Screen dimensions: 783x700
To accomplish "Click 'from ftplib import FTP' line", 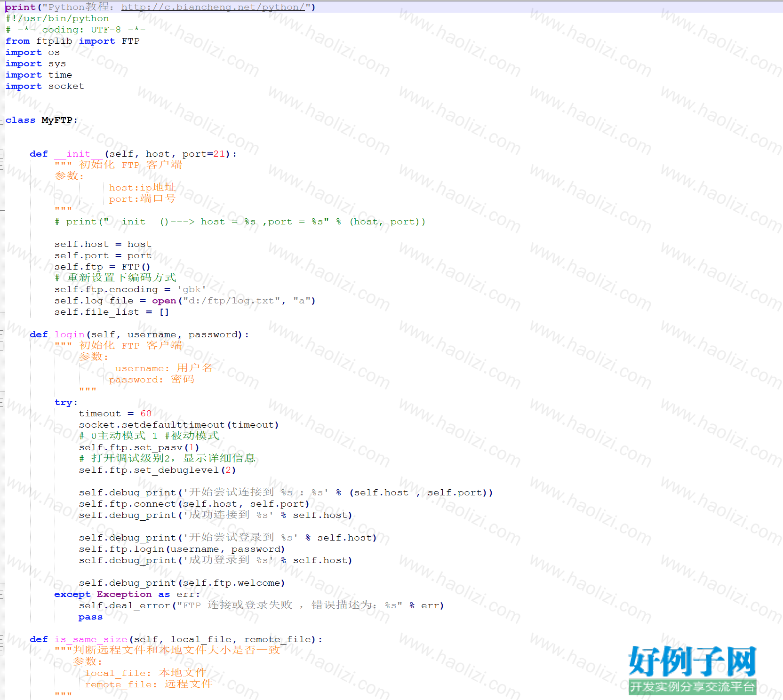I will coord(72,41).
